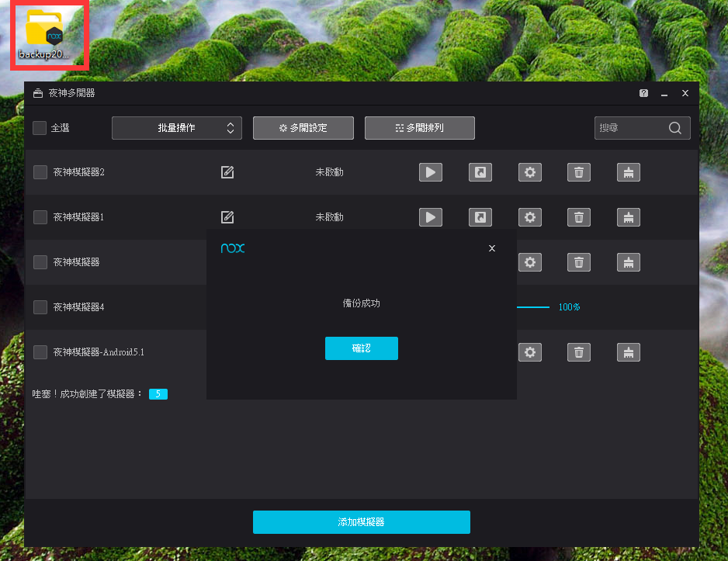This screenshot has width=728, height=561.
Task: Edit the name of 夜神模擬器2
Action: pyautogui.click(x=227, y=172)
